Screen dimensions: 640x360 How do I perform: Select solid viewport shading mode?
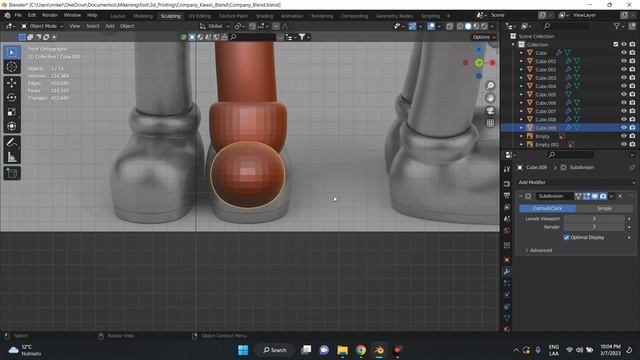tap(468, 26)
